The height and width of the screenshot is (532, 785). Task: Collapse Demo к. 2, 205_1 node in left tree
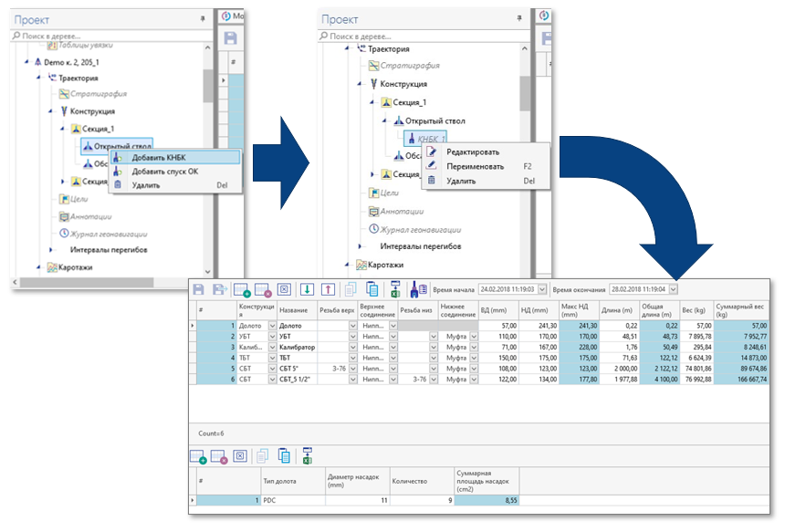pos(26,62)
